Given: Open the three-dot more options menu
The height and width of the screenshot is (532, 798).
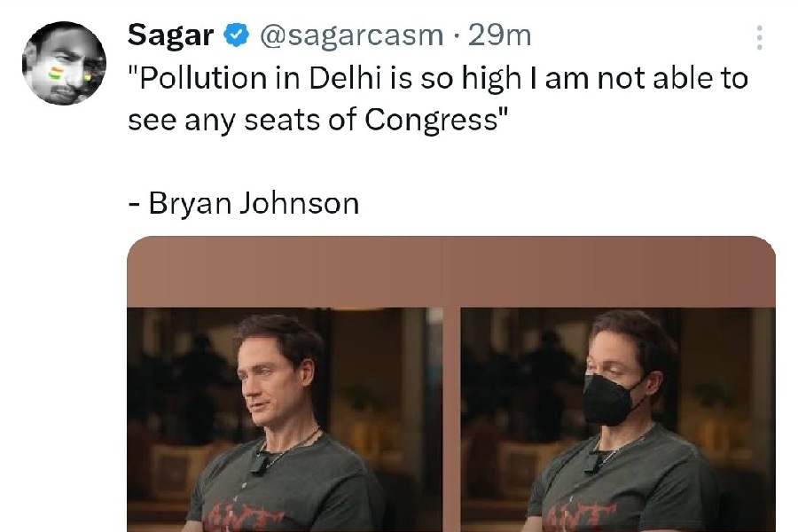Looking at the screenshot, I should coord(759,37).
